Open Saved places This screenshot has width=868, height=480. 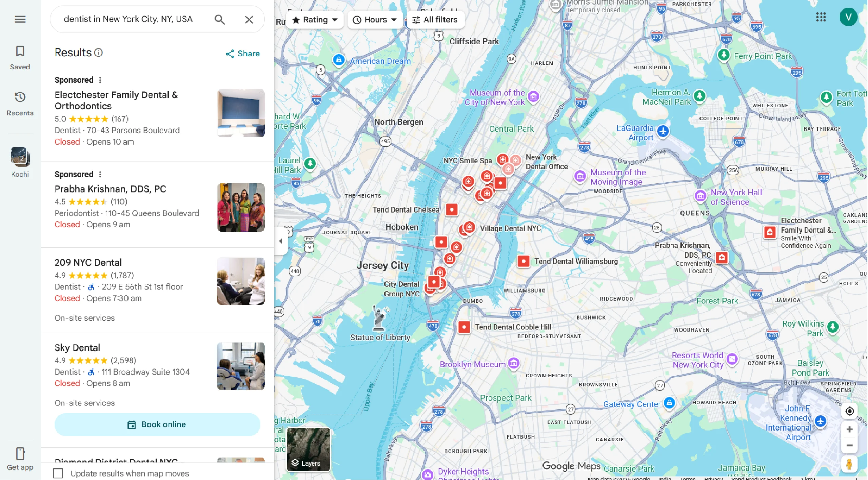[x=20, y=58]
